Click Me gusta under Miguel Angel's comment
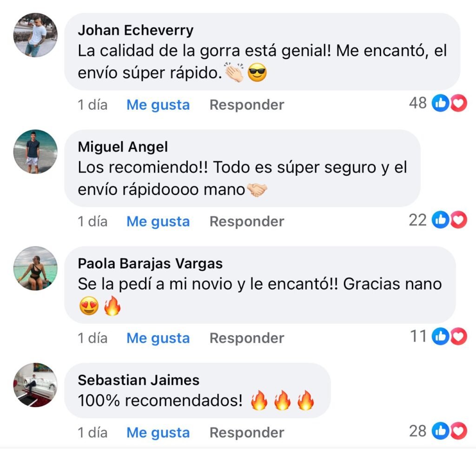The image size is (476, 450). pyautogui.click(x=158, y=221)
